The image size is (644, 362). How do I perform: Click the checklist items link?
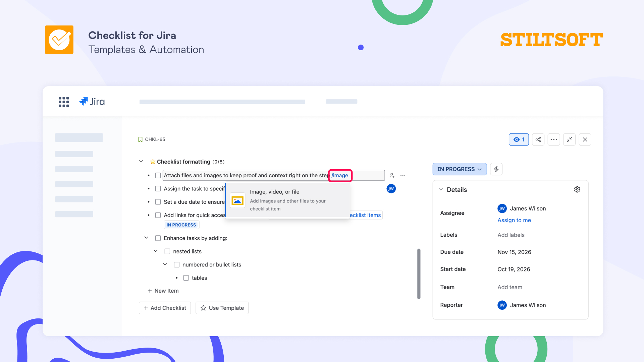point(365,215)
